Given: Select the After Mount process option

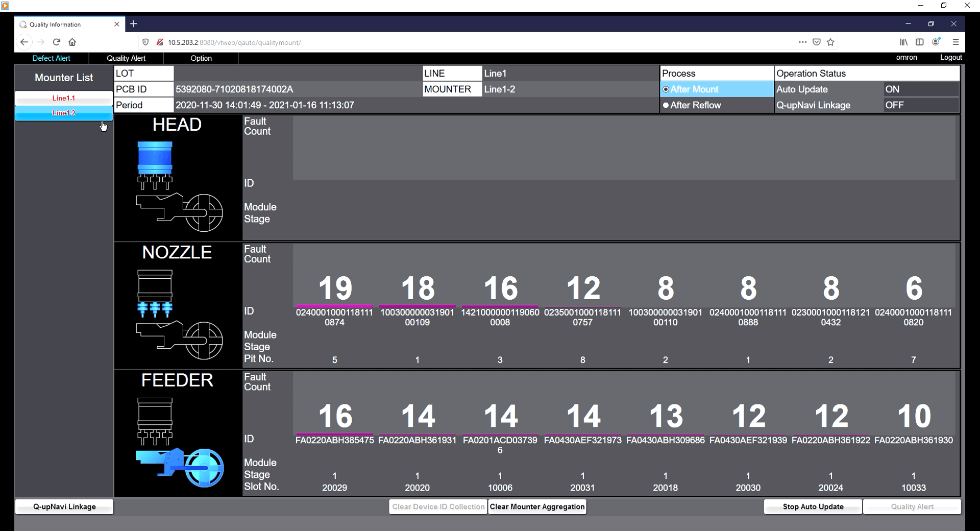Looking at the screenshot, I should tap(717, 89).
